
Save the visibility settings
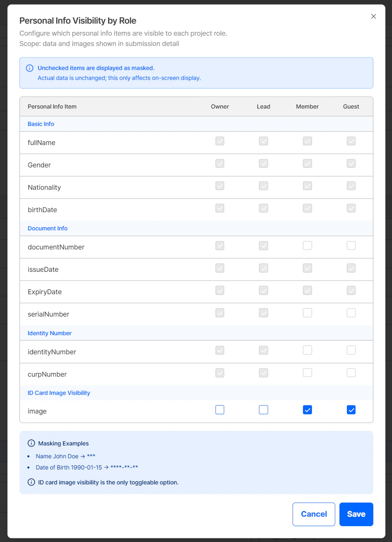[356, 514]
